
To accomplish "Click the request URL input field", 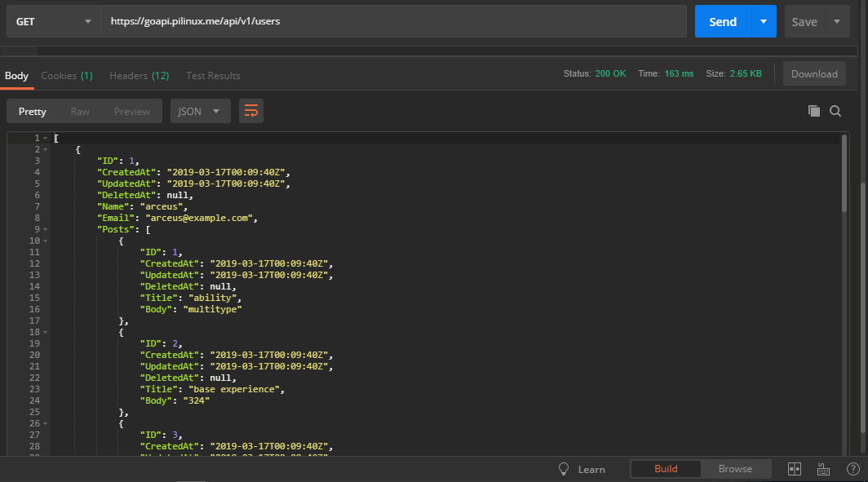I will (x=393, y=21).
